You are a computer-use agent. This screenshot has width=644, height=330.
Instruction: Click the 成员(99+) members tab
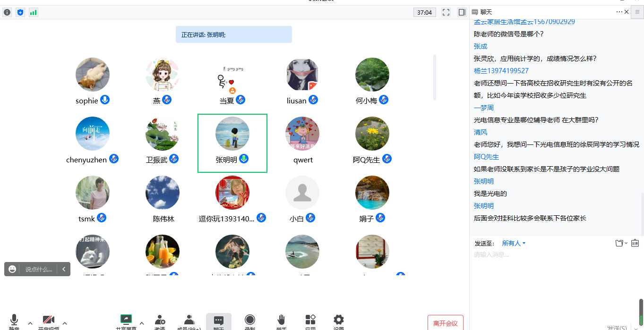[x=189, y=320]
